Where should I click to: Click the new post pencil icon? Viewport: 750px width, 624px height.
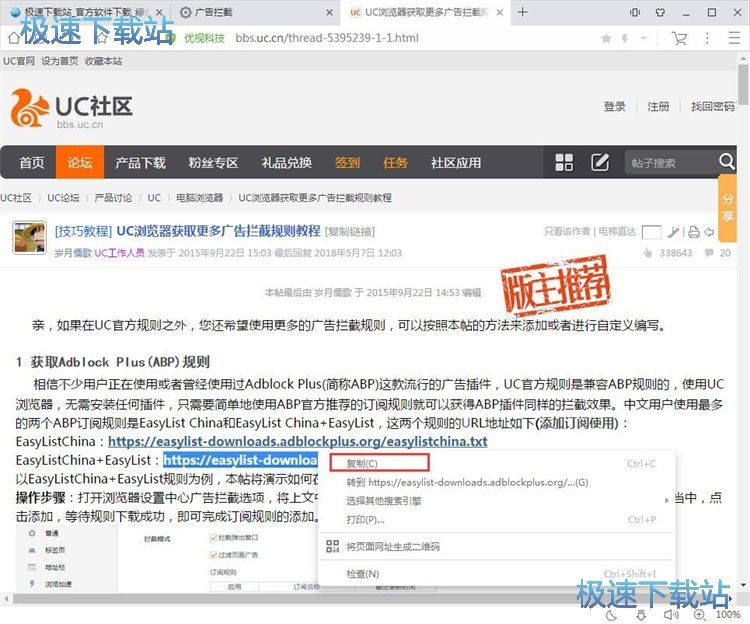[600, 163]
